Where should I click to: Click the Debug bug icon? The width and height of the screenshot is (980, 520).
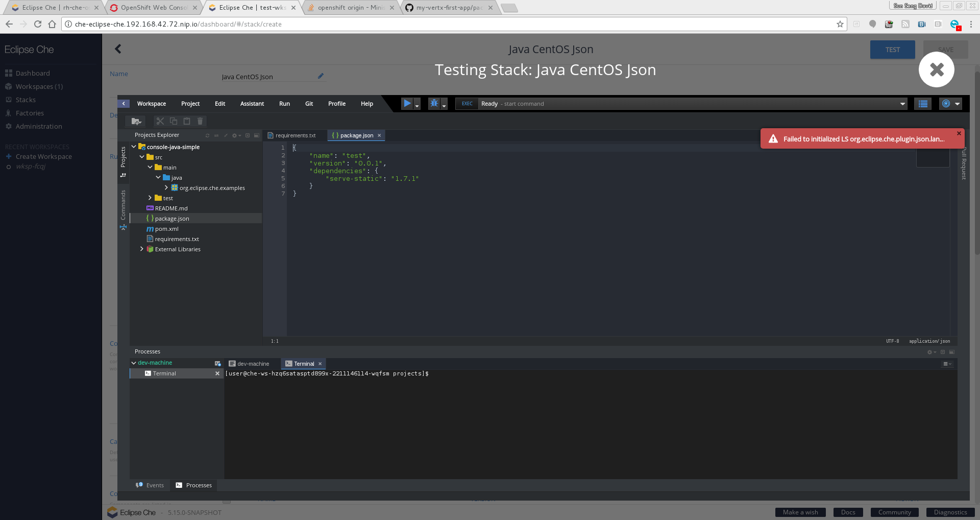(434, 103)
